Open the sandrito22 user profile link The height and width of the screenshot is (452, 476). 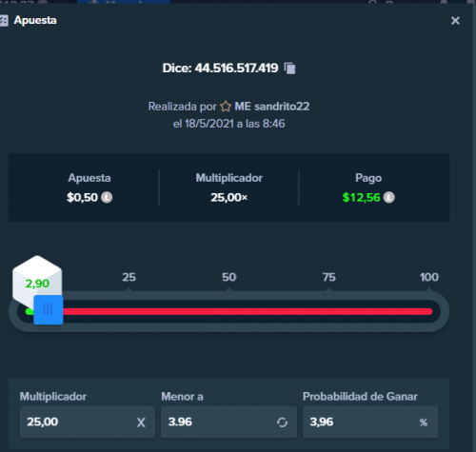tap(272, 107)
